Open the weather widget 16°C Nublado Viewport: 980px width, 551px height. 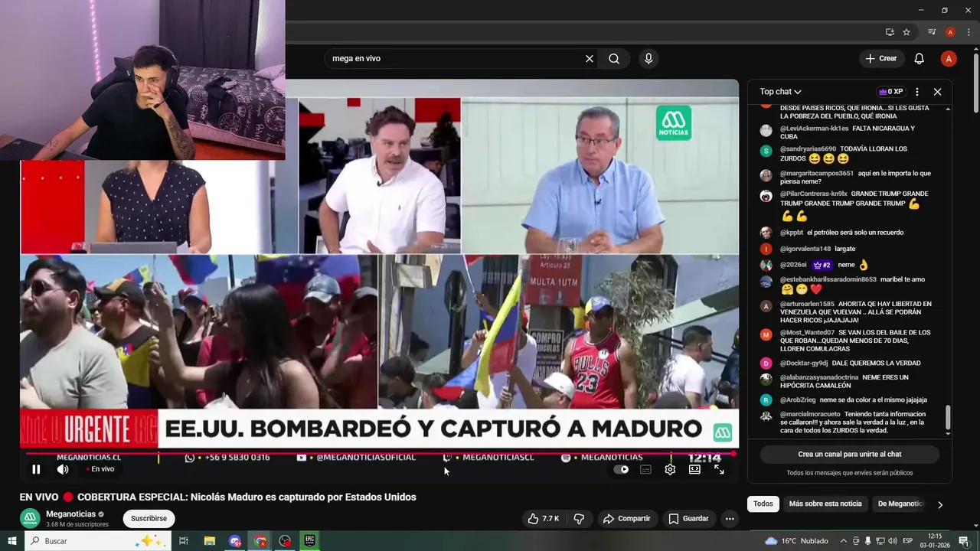coord(796,541)
